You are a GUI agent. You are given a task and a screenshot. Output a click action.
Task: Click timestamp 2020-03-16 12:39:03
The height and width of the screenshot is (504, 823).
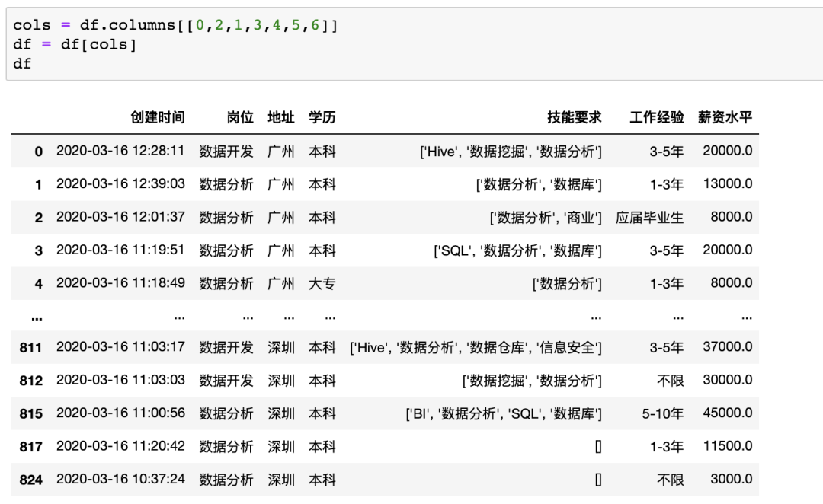coord(120,184)
